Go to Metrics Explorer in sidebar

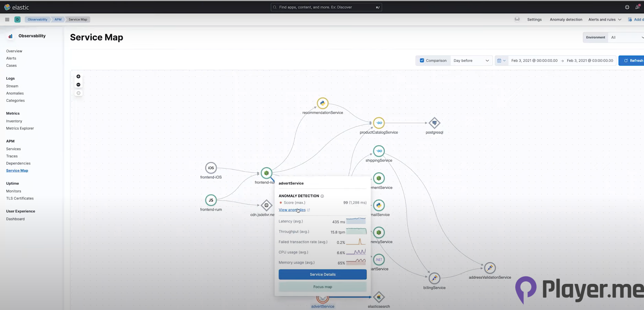point(20,128)
